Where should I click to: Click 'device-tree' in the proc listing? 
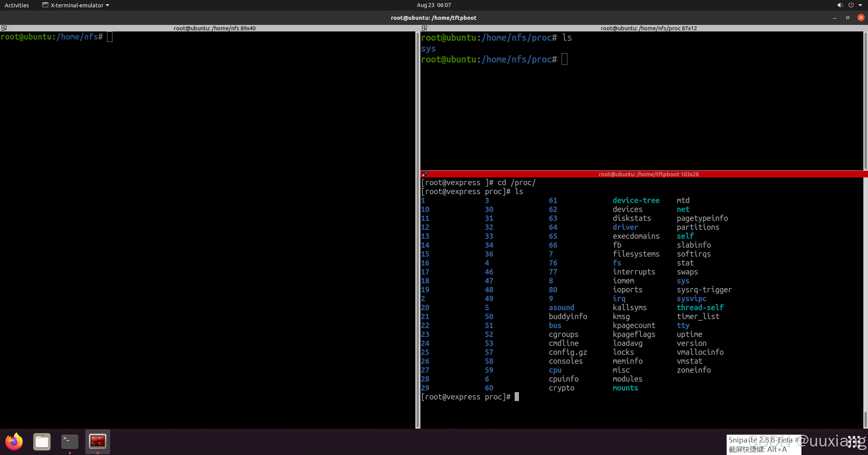pyautogui.click(x=636, y=200)
